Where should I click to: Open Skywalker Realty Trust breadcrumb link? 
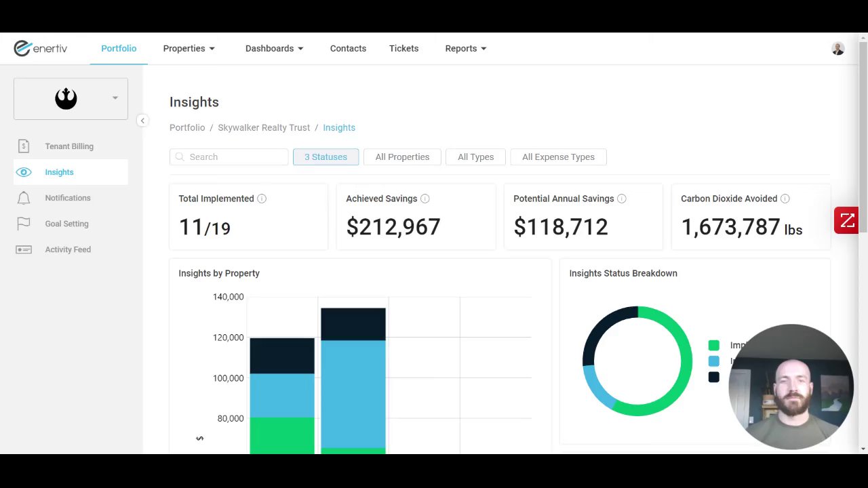pyautogui.click(x=264, y=127)
